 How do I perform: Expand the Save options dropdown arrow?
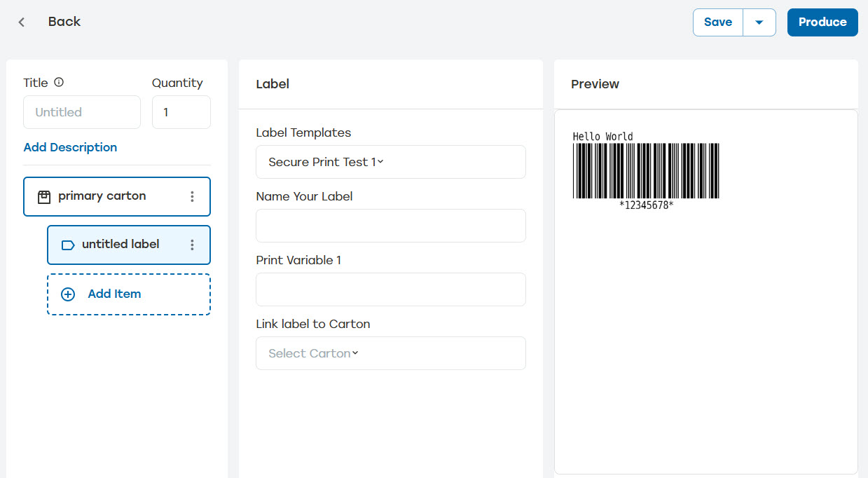click(x=759, y=22)
